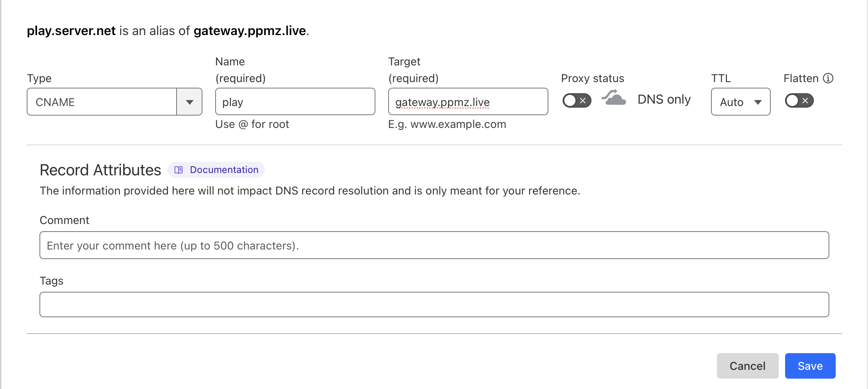Click the book icon beside Documentation
The width and height of the screenshot is (868, 389).
(179, 170)
